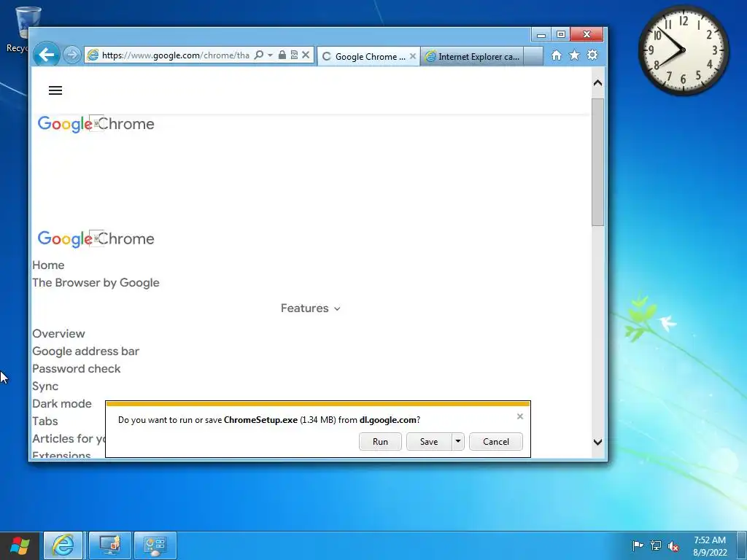The height and width of the screenshot is (560, 747).
Task: Open the Overview link
Action: pyautogui.click(x=58, y=334)
